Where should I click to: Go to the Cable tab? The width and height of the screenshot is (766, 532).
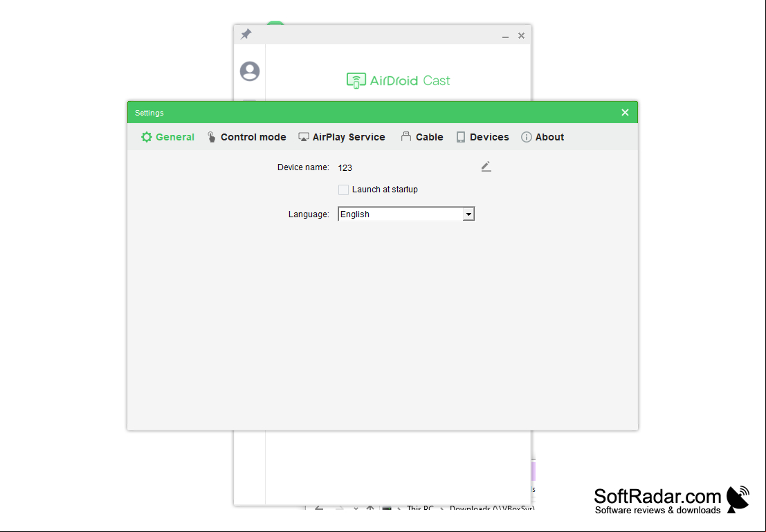click(x=422, y=137)
